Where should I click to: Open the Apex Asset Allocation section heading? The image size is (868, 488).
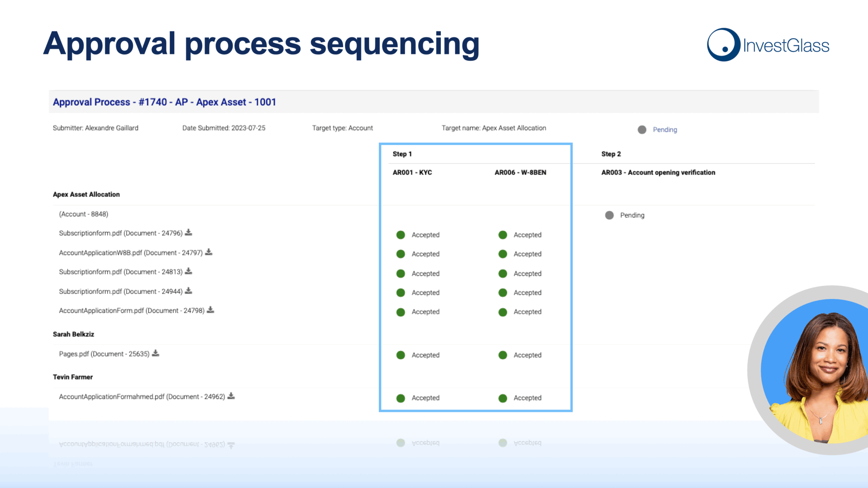(x=86, y=194)
